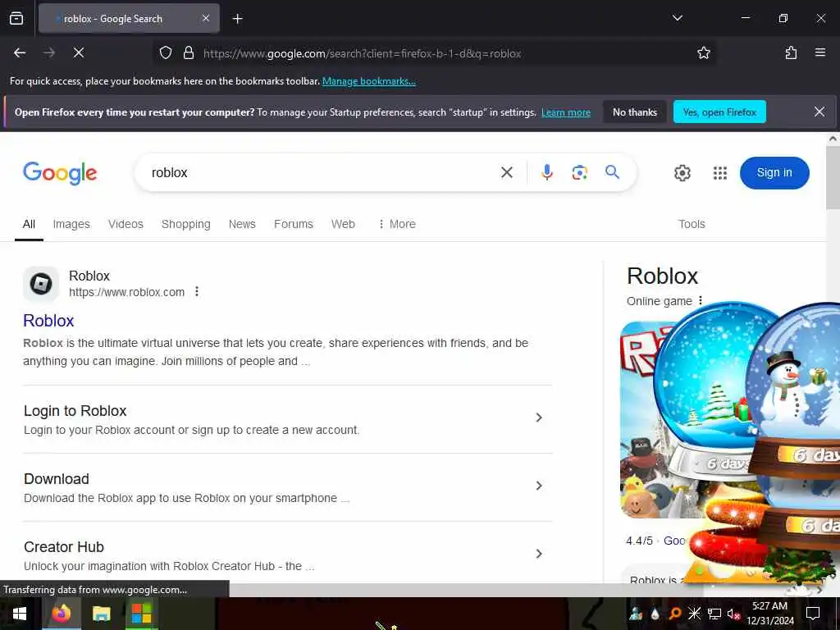Screen dimensions: 840x630
Task: Open Learn more startup link
Action: pos(566,112)
